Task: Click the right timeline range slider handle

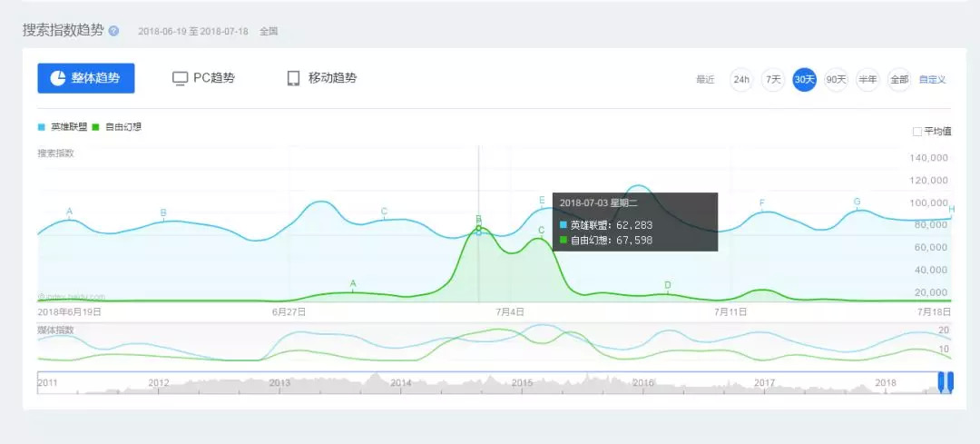Action: [950, 382]
